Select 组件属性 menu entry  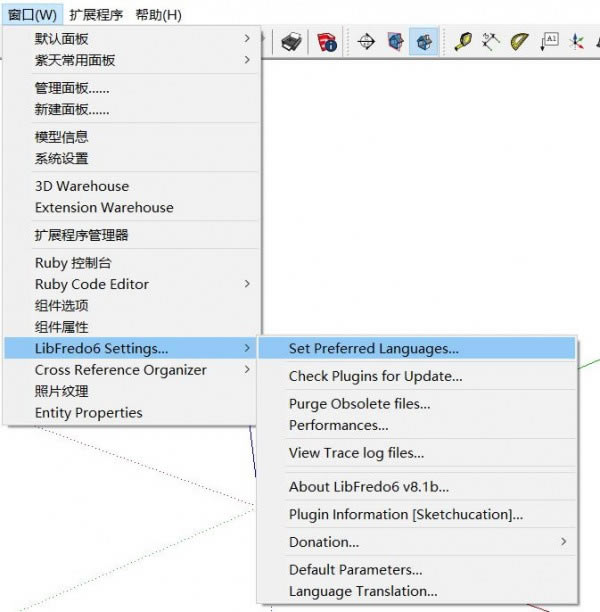tap(132, 327)
